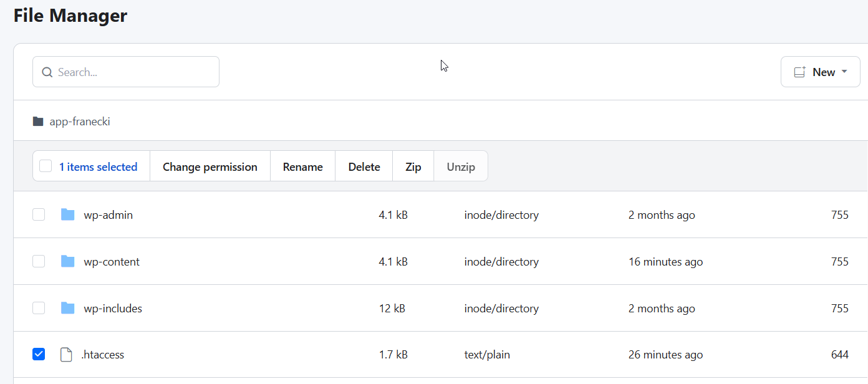Click the magnifier icon in search box

click(47, 72)
